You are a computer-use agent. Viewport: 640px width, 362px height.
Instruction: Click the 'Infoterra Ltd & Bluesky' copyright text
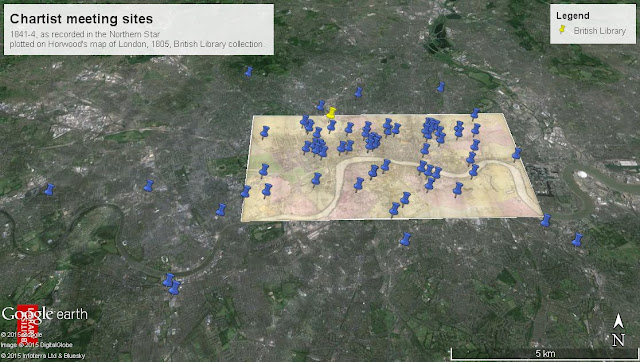43,356
